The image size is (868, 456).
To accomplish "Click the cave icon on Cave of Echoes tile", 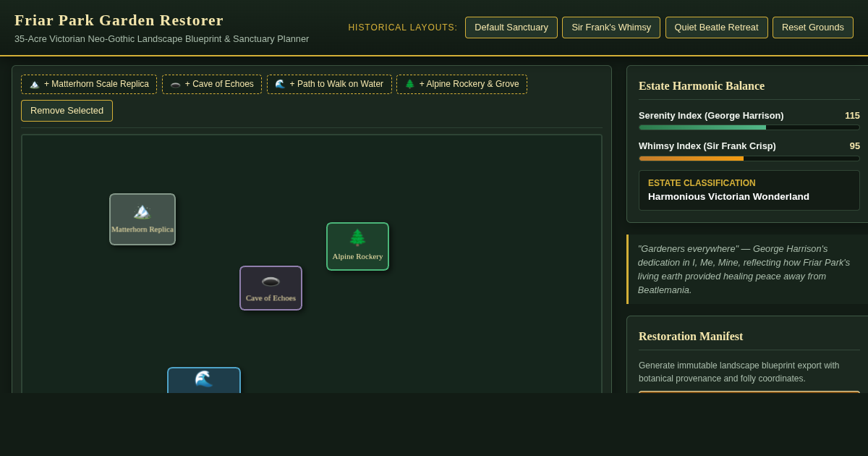I will pyautogui.click(x=271, y=282).
